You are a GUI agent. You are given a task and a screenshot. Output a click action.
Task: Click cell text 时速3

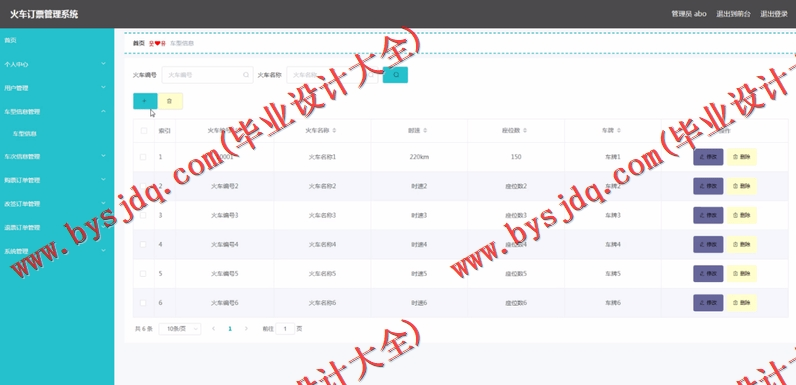[419, 215]
